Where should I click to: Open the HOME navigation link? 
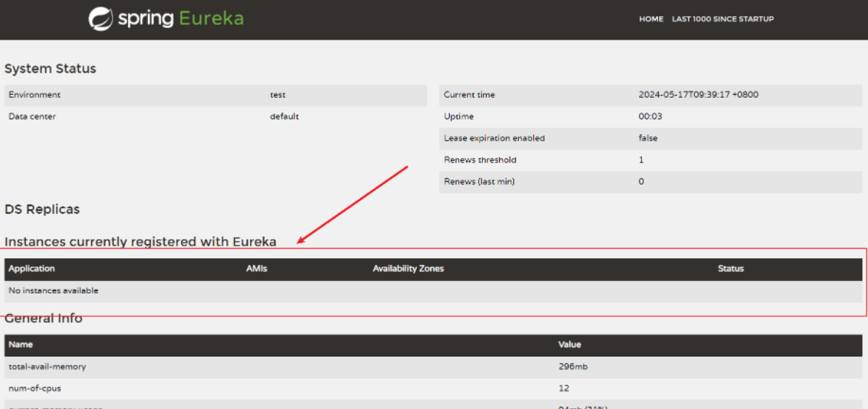(651, 19)
